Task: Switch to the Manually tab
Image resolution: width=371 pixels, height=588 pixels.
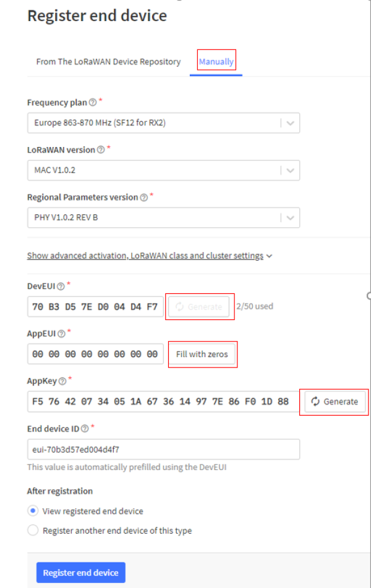Action: click(216, 62)
